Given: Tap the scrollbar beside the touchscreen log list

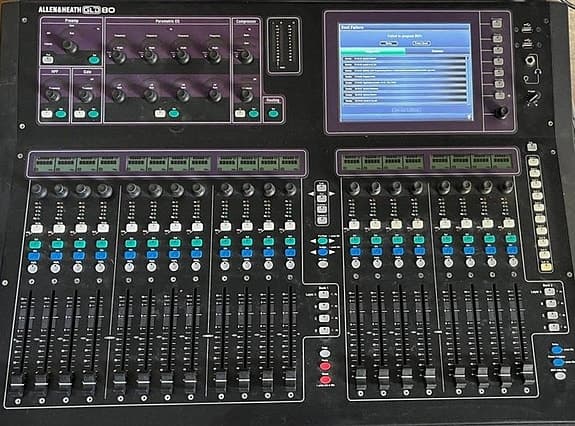Looking at the screenshot, I should click(468, 80).
